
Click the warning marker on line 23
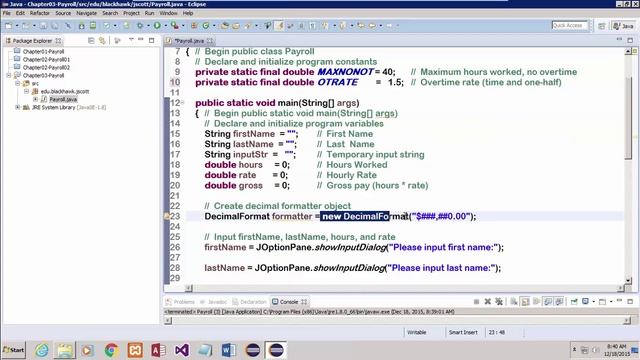point(167,216)
